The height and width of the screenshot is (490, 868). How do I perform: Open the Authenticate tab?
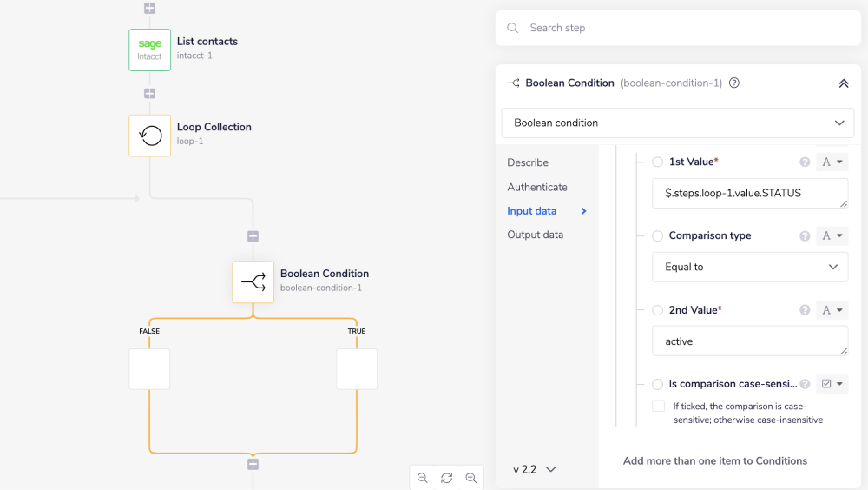click(536, 187)
